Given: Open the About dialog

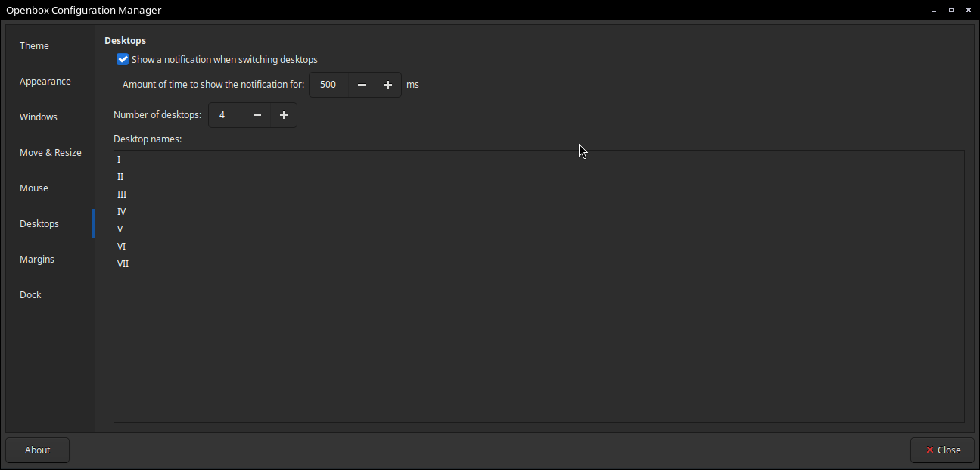Looking at the screenshot, I should click(38, 450).
